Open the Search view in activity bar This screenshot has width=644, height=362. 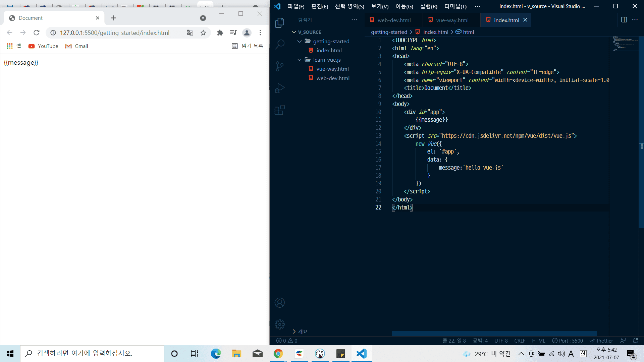tap(279, 44)
